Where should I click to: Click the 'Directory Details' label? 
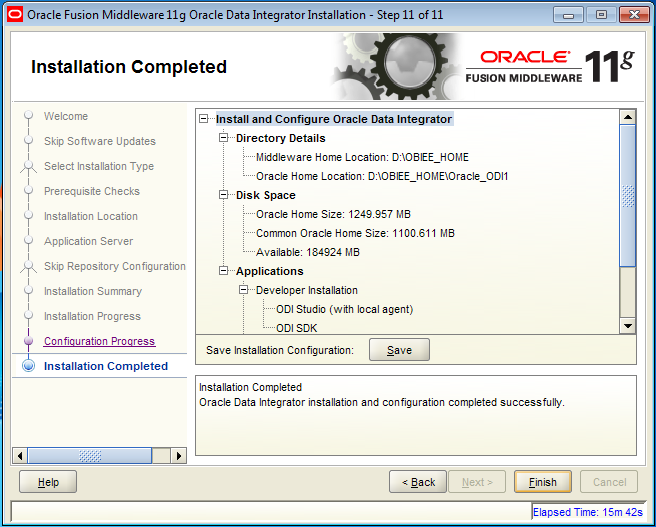pos(281,138)
